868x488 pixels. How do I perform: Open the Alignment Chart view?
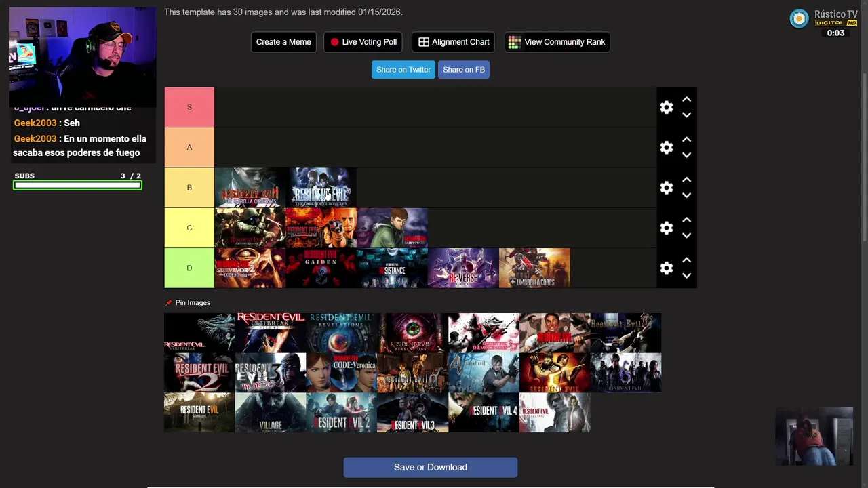(x=453, y=42)
